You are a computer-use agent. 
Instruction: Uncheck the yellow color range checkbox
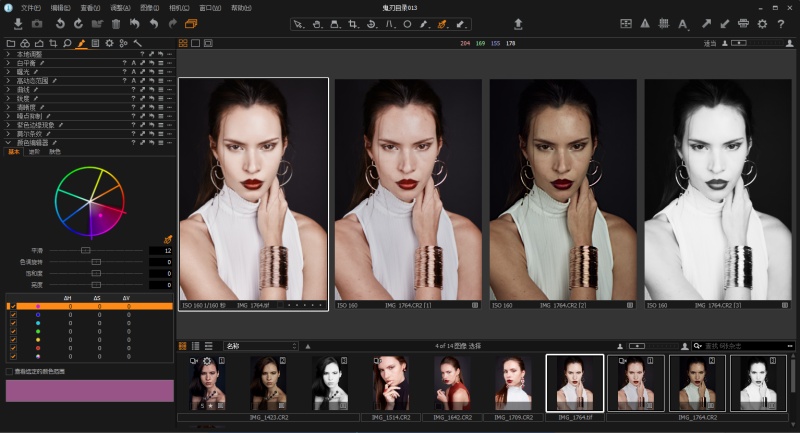[13, 340]
